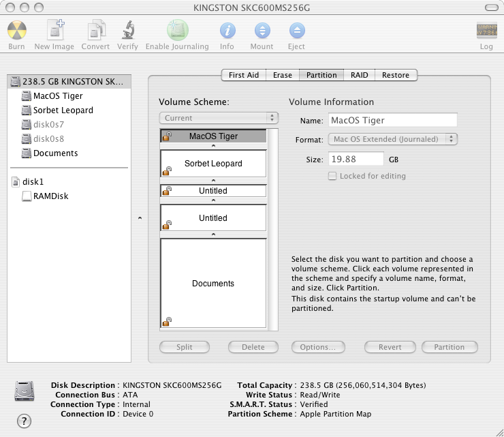This screenshot has width=504, height=437.
Task: Select Sorbet Leopard volume in sidebar
Action: (69, 110)
